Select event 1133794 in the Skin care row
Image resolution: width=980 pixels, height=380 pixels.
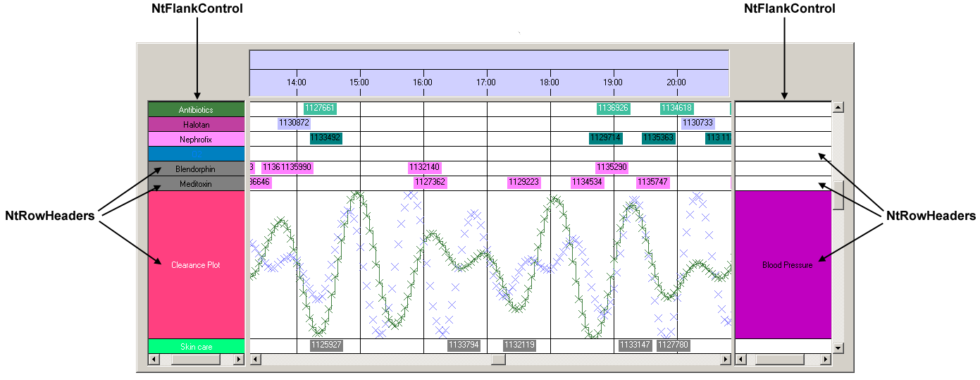pos(464,345)
